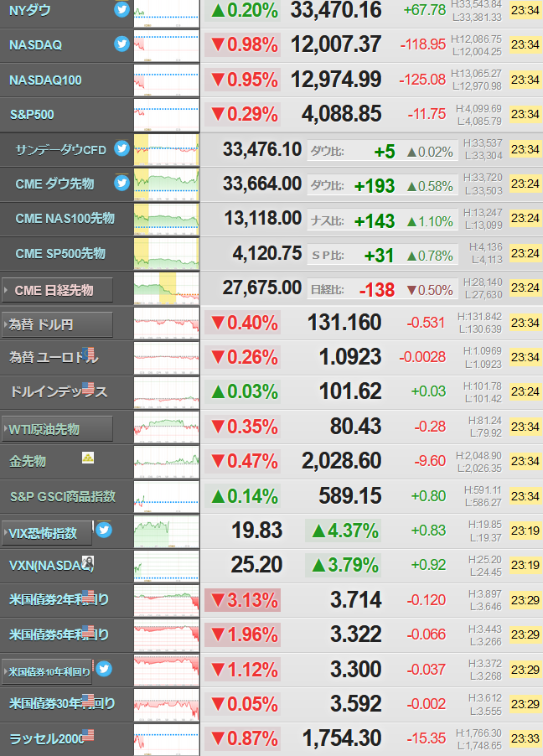Screen dimensions: 543x756
Task: Open the NASDAQ mini chart
Action: 167,45
